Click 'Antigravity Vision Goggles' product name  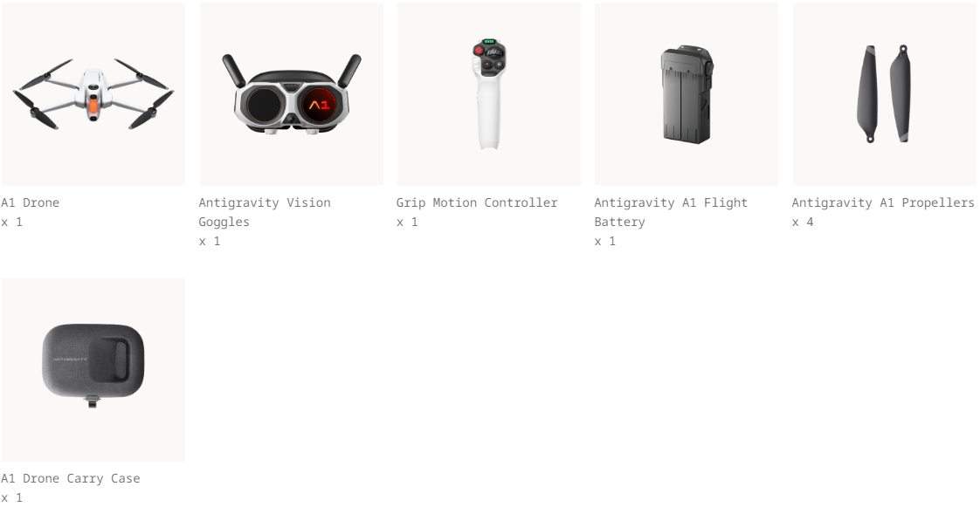(265, 212)
